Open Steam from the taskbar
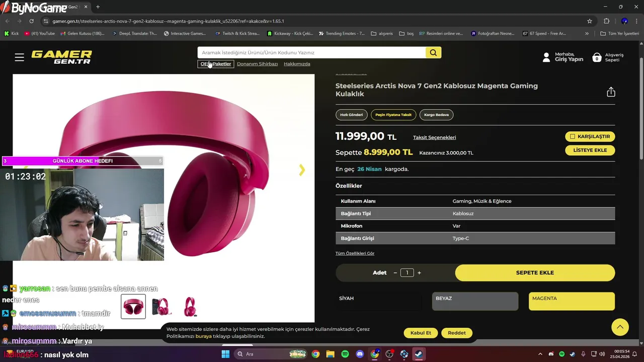The width and height of the screenshot is (644, 362). (x=419, y=354)
